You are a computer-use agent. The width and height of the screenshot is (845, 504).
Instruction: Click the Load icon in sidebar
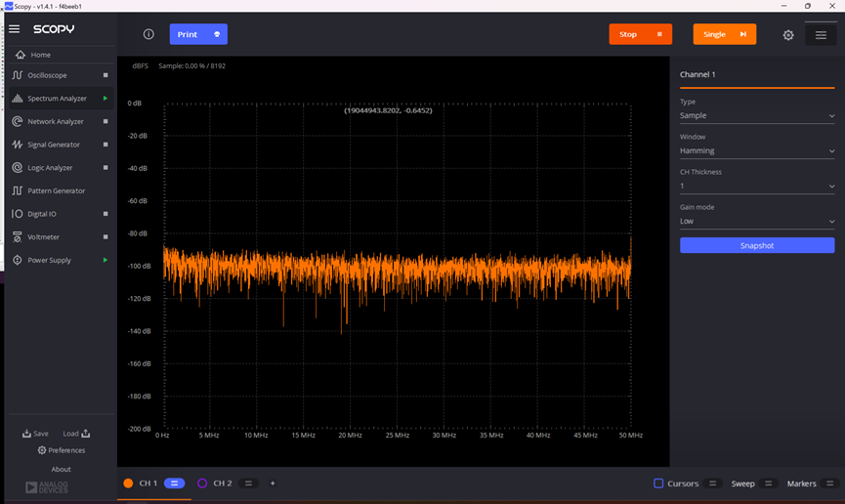pyautogui.click(x=85, y=434)
